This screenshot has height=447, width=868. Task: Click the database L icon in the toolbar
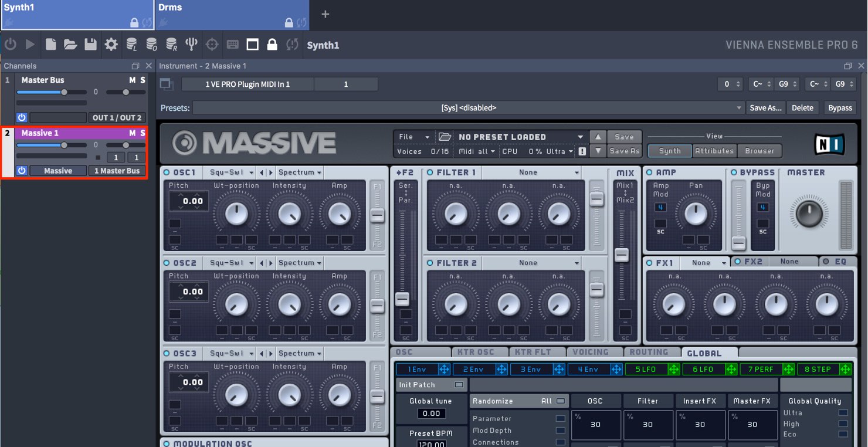click(131, 45)
